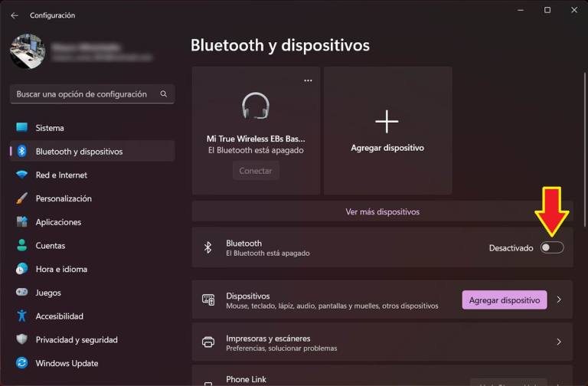Open Sistema settings in sidebar
This screenshot has width=588, height=386.
[50, 128]
